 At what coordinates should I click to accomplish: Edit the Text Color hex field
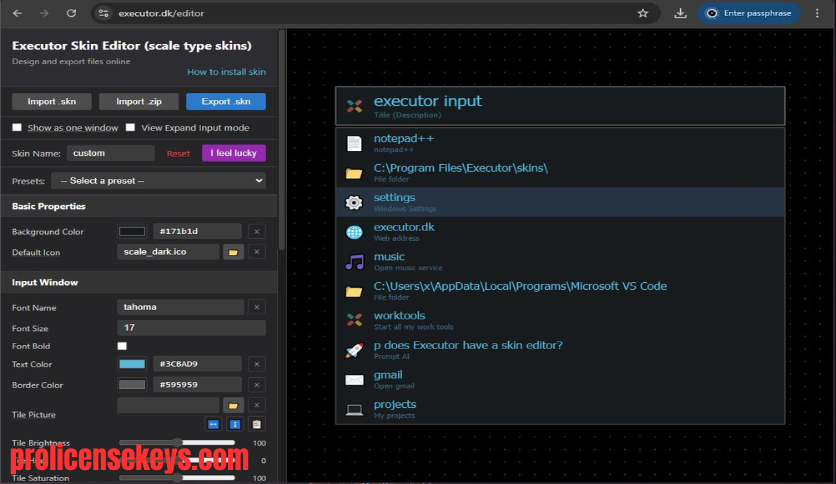point(197,364)
